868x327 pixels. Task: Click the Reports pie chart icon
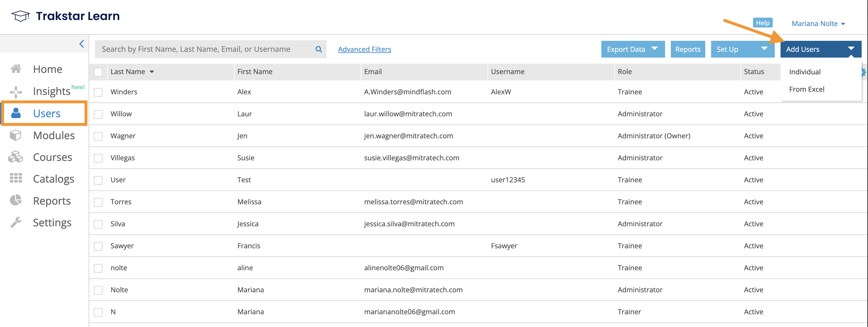[16, 200]
